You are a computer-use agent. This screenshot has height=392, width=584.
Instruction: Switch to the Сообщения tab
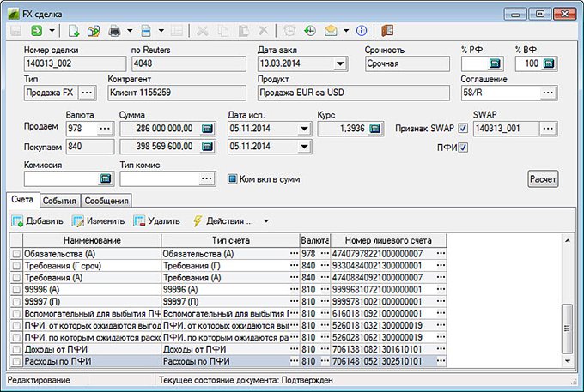coord(106,201)
